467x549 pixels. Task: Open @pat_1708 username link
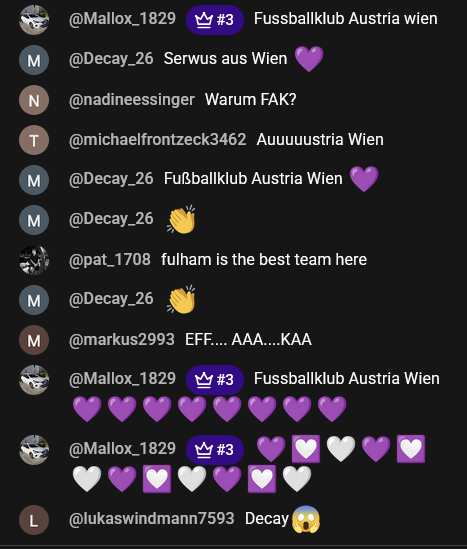110,260
